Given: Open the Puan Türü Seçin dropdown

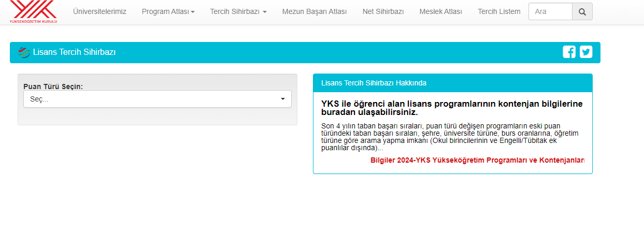Looking at the screenshot, I should (157, 99).
